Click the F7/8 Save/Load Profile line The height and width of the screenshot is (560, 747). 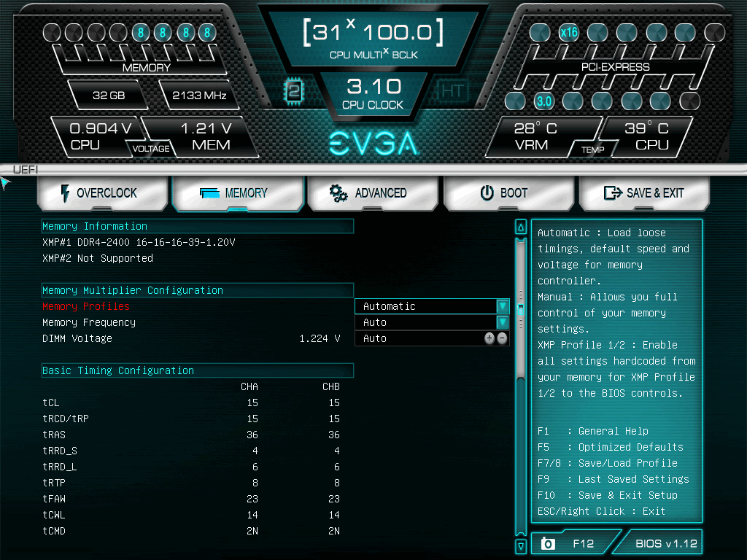(608, 463)
